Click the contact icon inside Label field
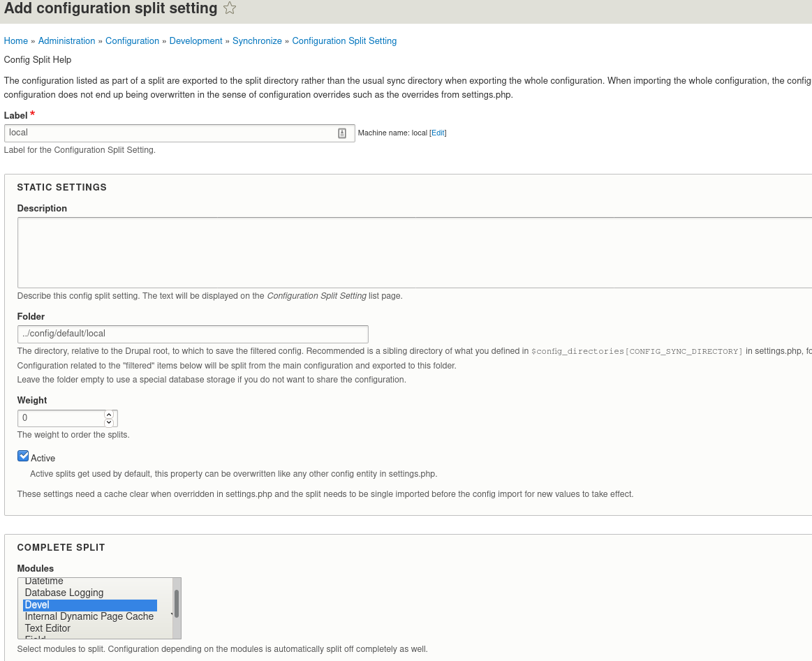812x661 pixels. 342,133
